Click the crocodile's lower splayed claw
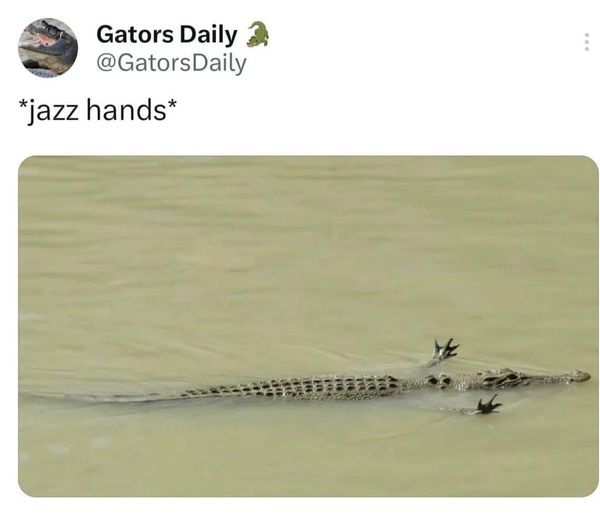This screenshot has height=524, width=600. [x=488, y=405]
